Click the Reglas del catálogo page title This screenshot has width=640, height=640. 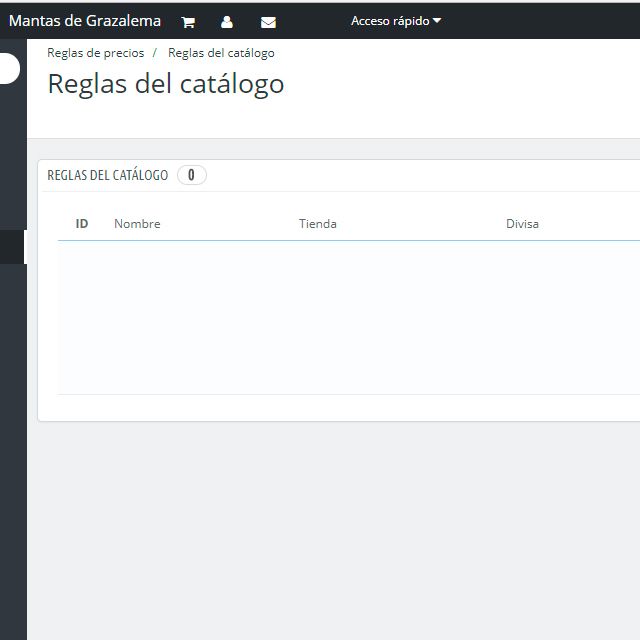[166, 84]
